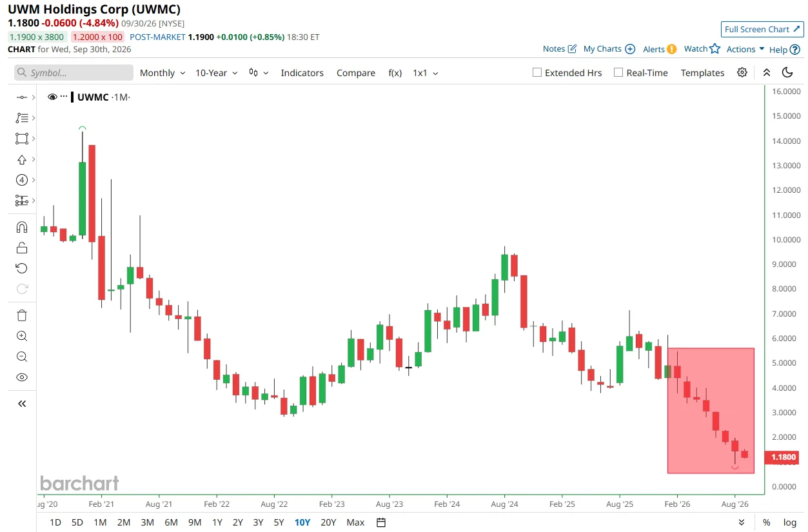Select the 6M time range
Screen dimensions: 808x532
pos(171,522)
